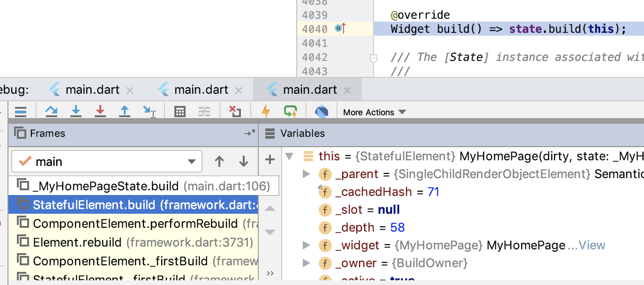Screen dimensions: 644x285
Task: Close the first main.dart debug tab
Action: [x=130, y=90]
